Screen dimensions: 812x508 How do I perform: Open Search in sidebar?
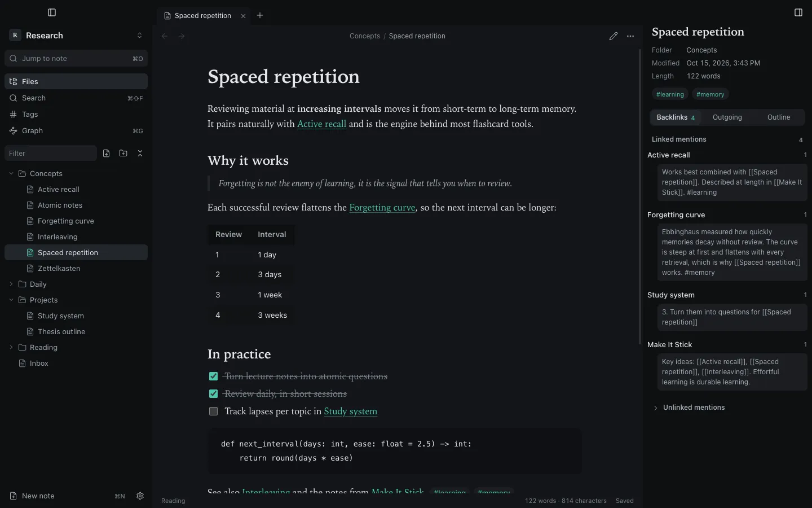pyautogui.click(x=76, y=98)
